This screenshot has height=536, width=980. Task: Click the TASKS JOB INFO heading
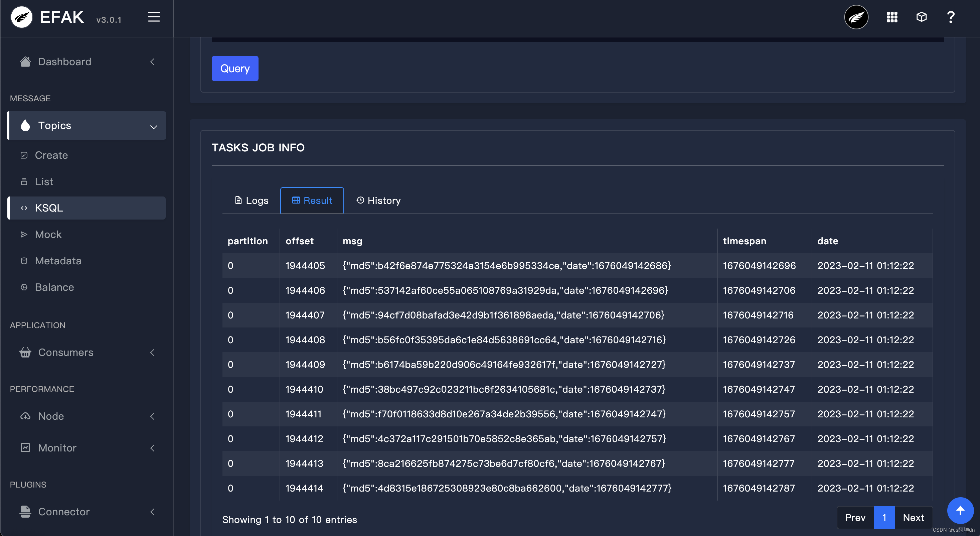pyautogui.click(x=258, y=148)
